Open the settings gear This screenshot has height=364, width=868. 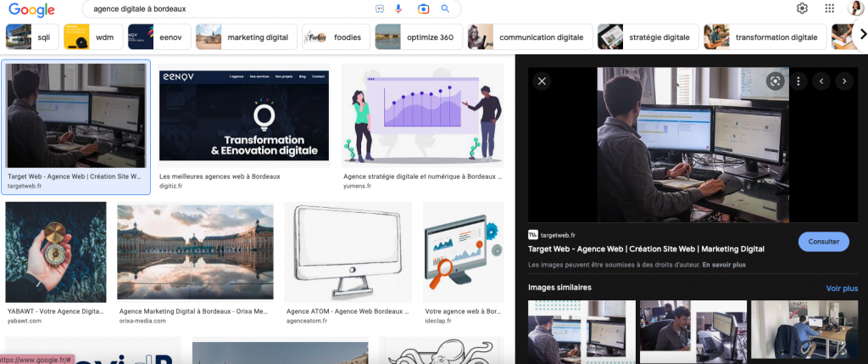point(802,8)
